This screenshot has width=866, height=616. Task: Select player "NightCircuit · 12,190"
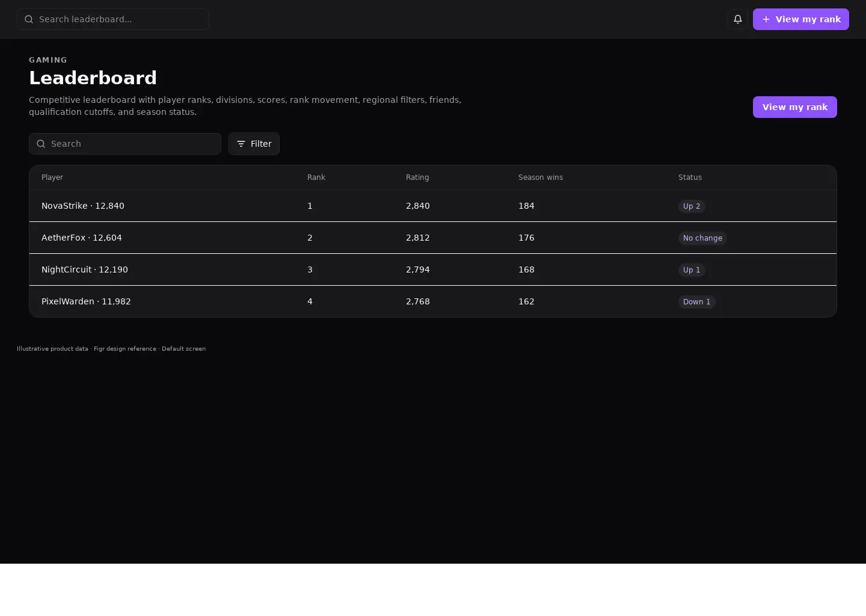85,269
